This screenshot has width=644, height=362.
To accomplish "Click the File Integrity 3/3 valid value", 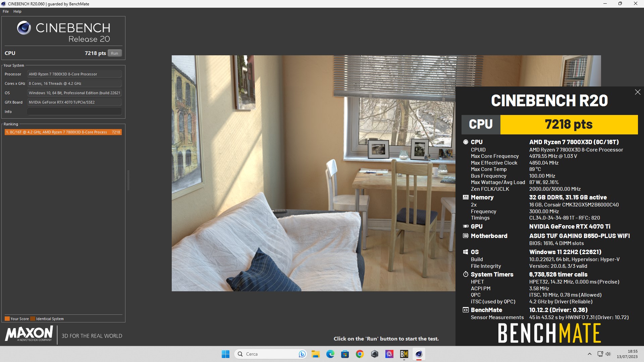I will click(x=558, y=266).
